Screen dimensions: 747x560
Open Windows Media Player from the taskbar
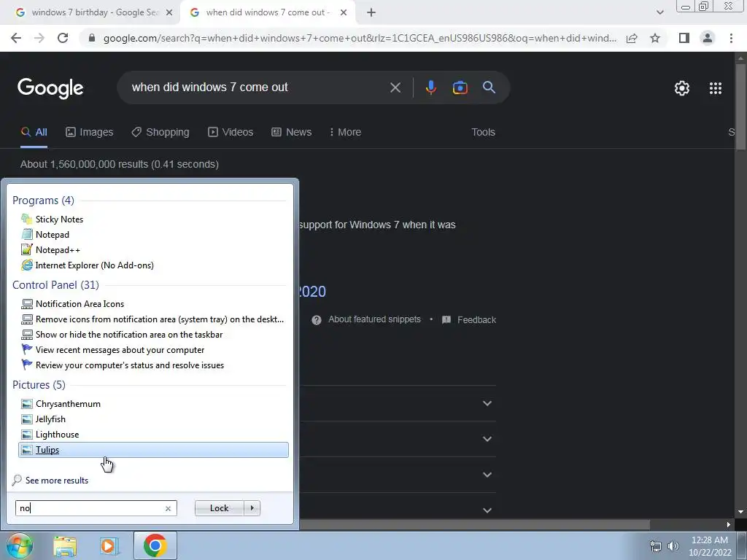(x=109, y=546)
